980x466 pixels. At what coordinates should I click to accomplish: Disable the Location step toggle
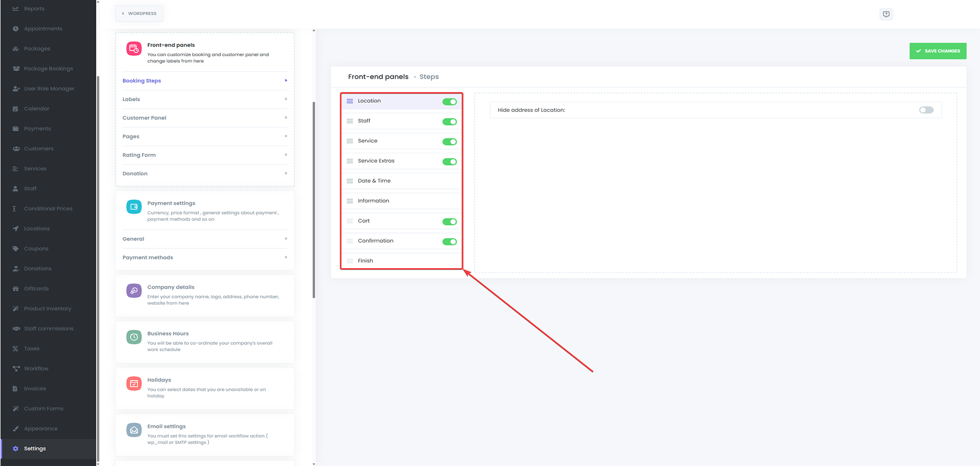pos(449,102)
